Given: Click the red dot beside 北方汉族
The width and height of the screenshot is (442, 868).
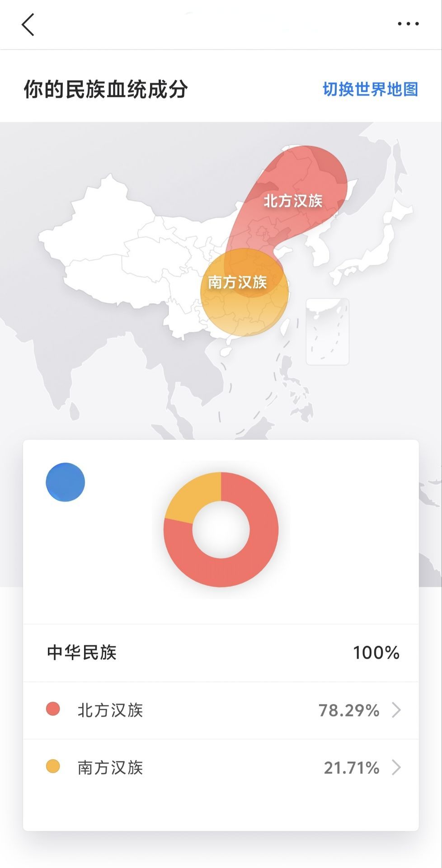Looking at the screenshot, I should click(x=53, y=709).
